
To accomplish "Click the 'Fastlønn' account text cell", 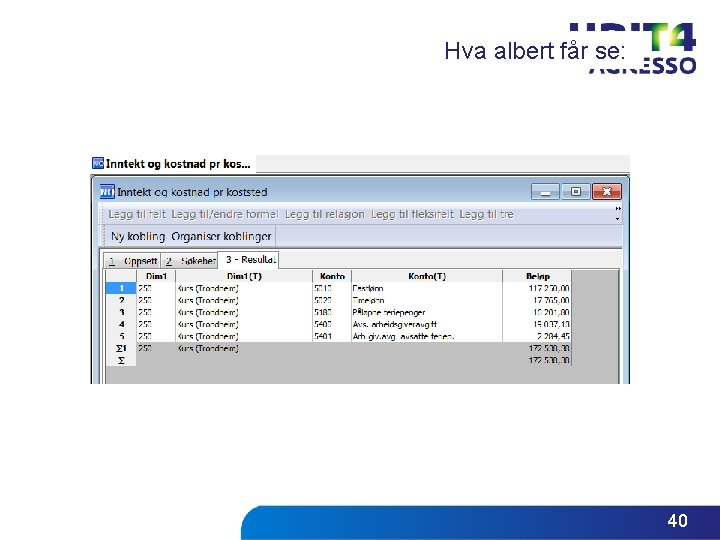I will (427, 288).
